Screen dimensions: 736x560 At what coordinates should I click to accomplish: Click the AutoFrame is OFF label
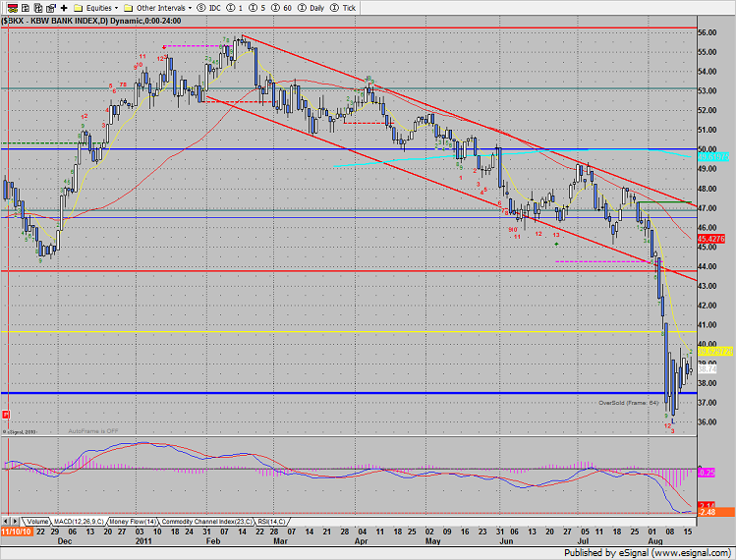93,431
